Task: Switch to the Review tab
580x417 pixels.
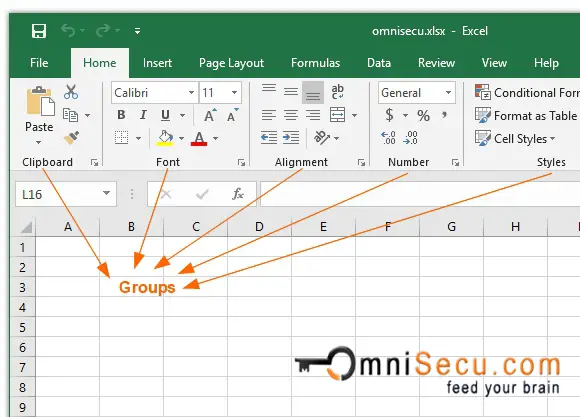Action: click(436, 63)
